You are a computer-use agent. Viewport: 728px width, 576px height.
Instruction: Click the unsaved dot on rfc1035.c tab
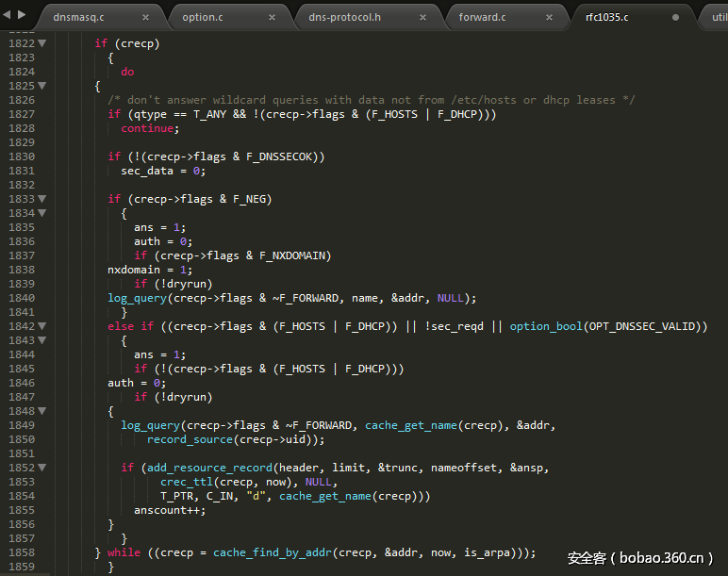point(675,17)
